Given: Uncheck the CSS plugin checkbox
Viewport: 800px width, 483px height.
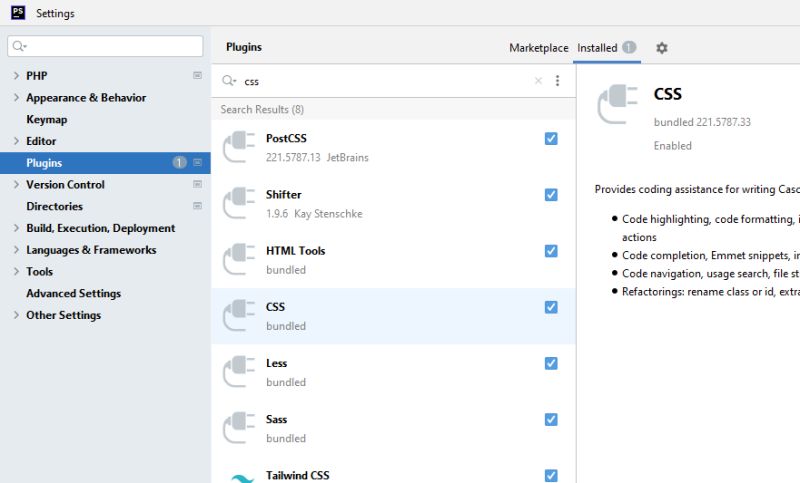Looking at the screenshot, I should pyautogui.click(x=551, y=307).
